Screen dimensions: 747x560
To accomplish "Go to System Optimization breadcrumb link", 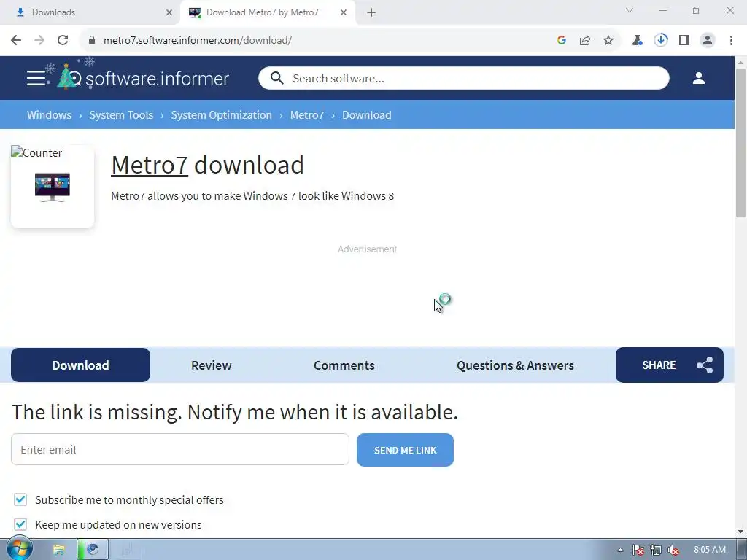I will coord(221,114).
